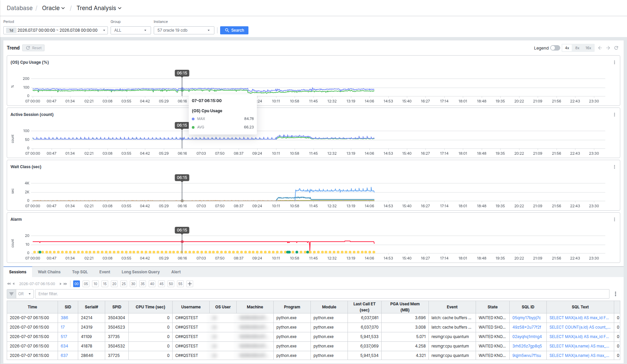
Task: Open the OR filter operator dropdown
Action: click(x=25, y=294)
